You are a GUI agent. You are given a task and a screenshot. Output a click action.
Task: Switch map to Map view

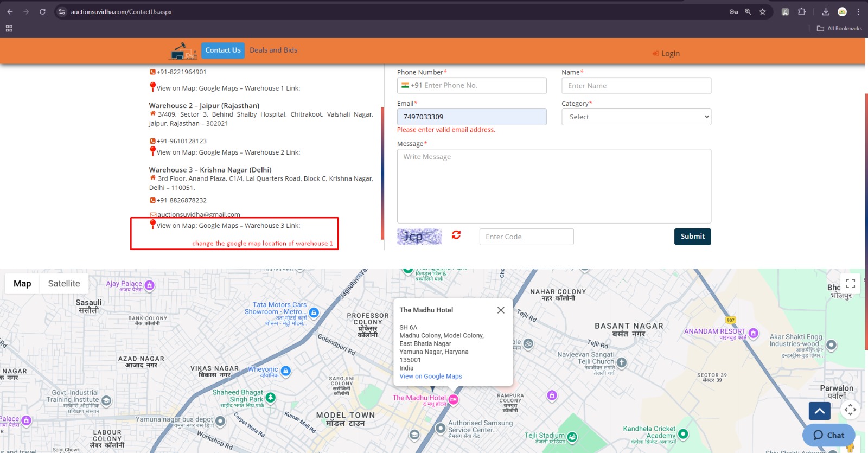point(22,284)
